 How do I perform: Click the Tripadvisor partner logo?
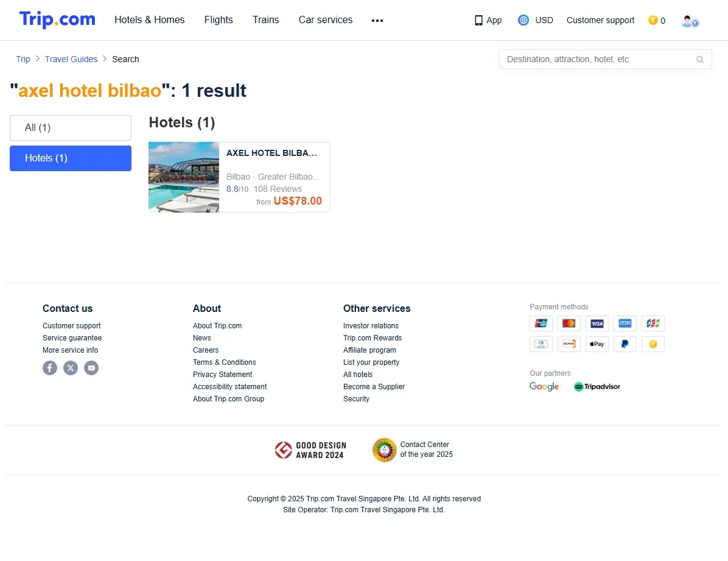(597, 387)
